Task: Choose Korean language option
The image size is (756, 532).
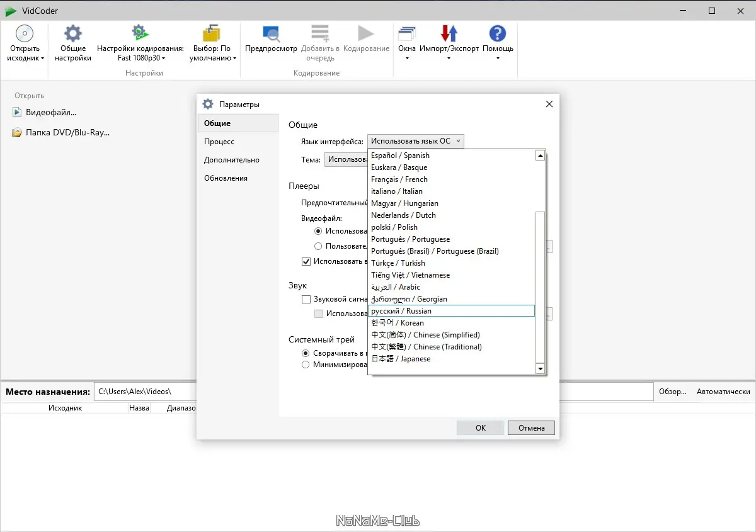Action: [x=451, y=323]
